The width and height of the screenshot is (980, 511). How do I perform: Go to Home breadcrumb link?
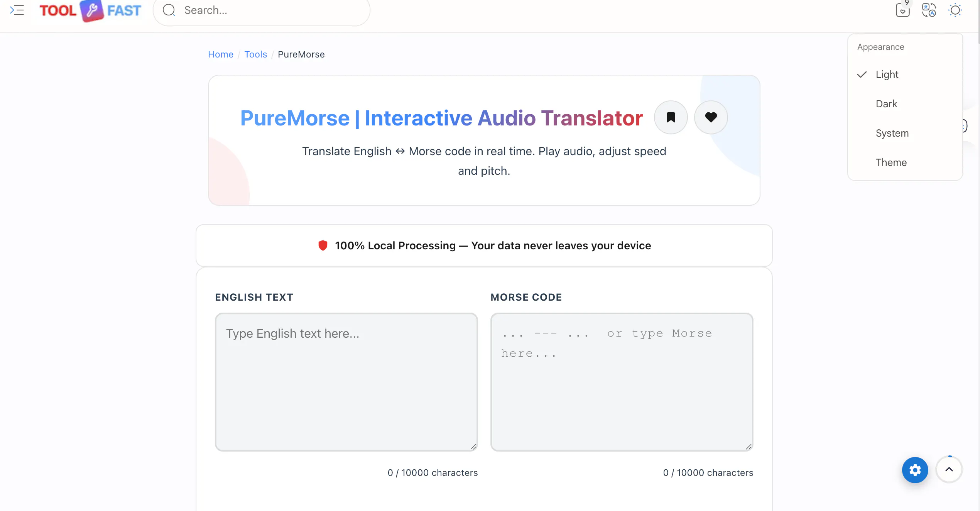pyautogui.click(x=221, y=54)
